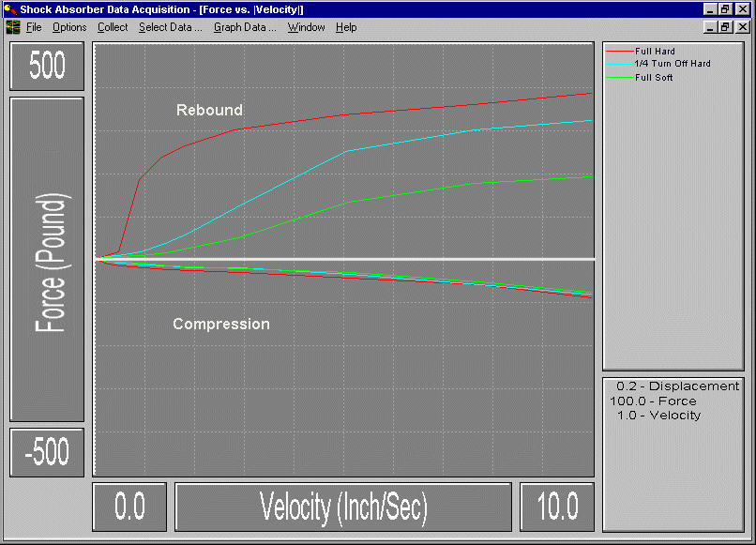Click the 10.0 maximum velocity box
Screen dimensions: 756x545
[557, 507]
